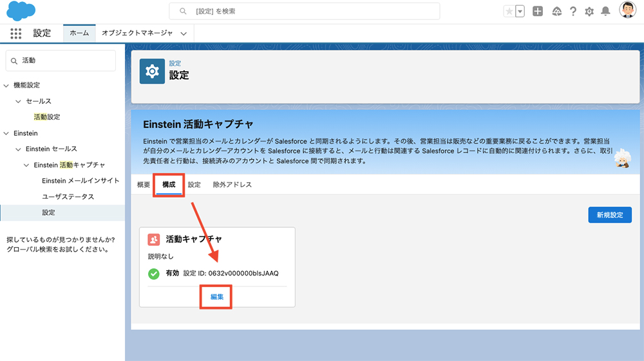Viewport: 644px width, 361px height.
Task: Open the オブジェクトマネージャ tab
Action: point(137,33)
